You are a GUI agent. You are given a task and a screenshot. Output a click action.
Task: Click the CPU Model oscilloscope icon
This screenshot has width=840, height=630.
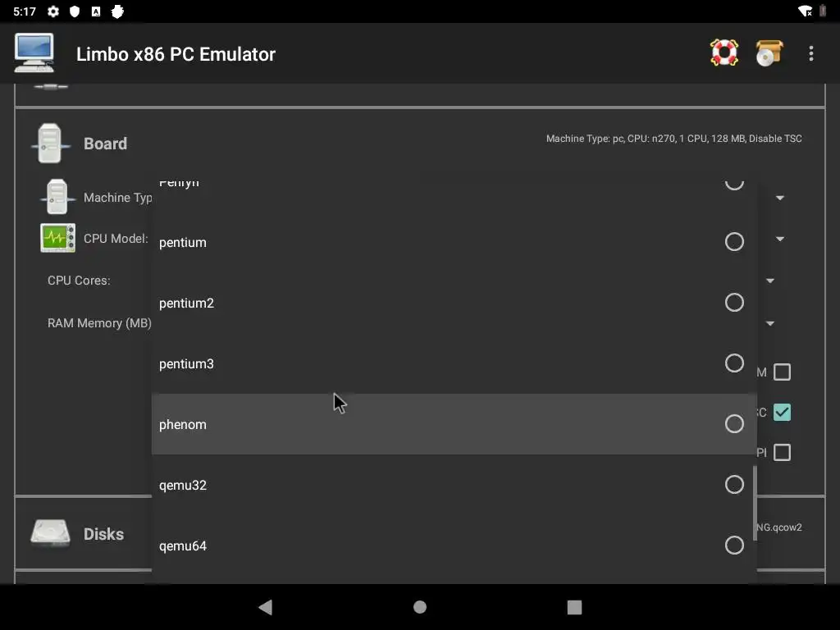tap(58, 238)
